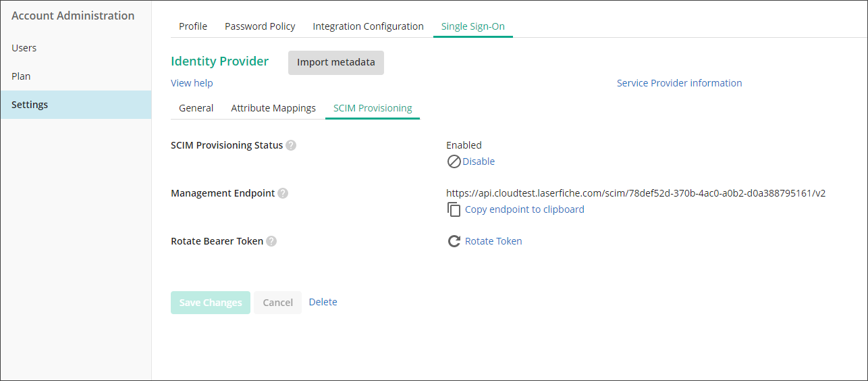Select the Single Sign-On tab
The image size is (868, 381).
(473, 26)
